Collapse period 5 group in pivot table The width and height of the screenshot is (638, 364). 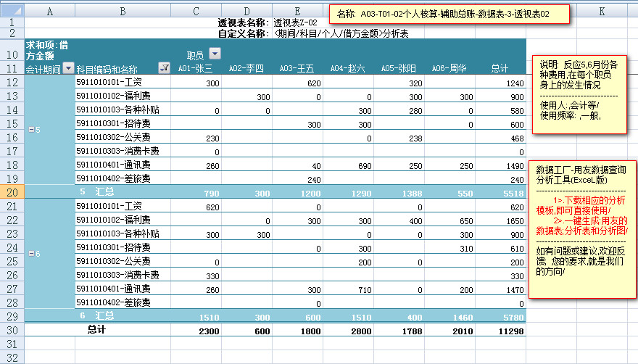pos(30,130)
